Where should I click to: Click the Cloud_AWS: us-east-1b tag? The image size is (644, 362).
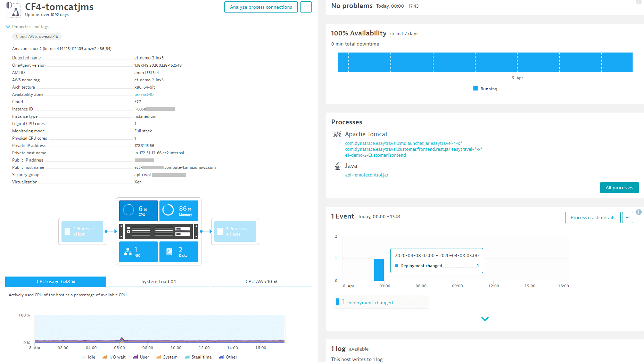click(37, 36)
